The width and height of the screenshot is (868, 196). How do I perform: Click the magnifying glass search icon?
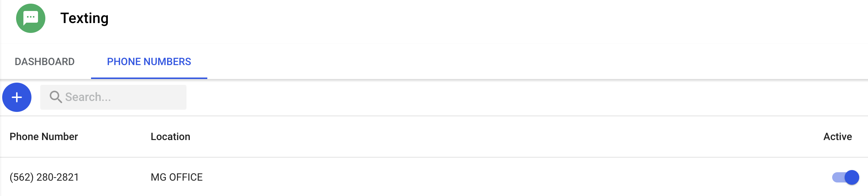click(x=56, y=97)
